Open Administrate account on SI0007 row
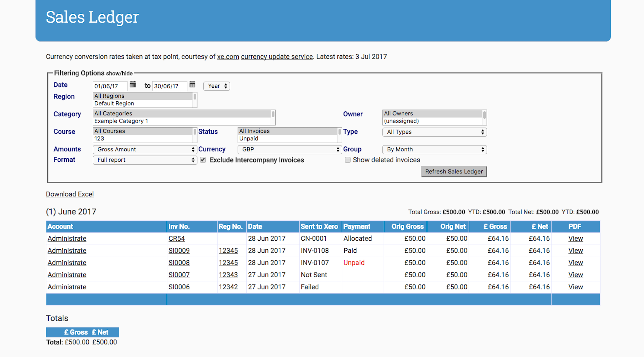 click(x=67, y=275)
